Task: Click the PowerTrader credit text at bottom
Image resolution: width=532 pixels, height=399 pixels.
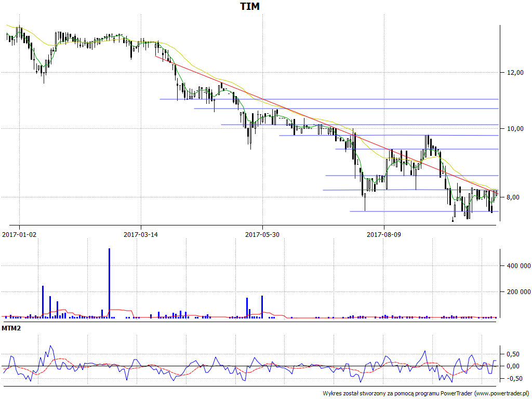Action: [427, 394]
